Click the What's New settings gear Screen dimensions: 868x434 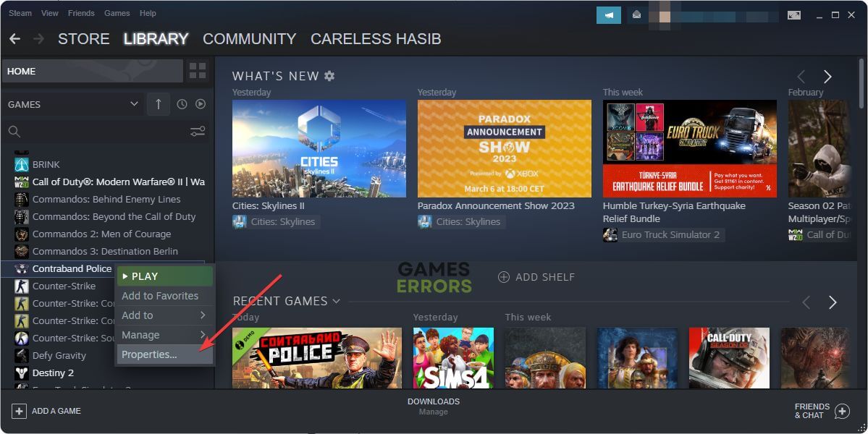[x=329, y=76]
